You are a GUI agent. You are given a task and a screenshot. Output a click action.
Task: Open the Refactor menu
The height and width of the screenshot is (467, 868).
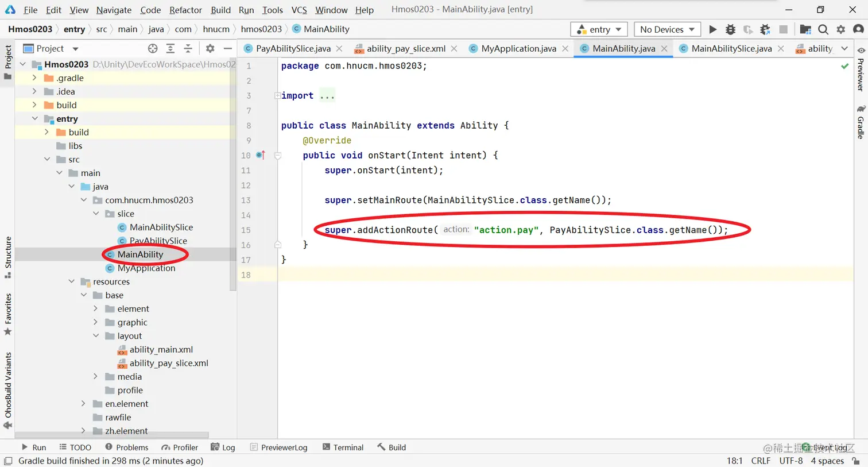(x=185, y=10)
